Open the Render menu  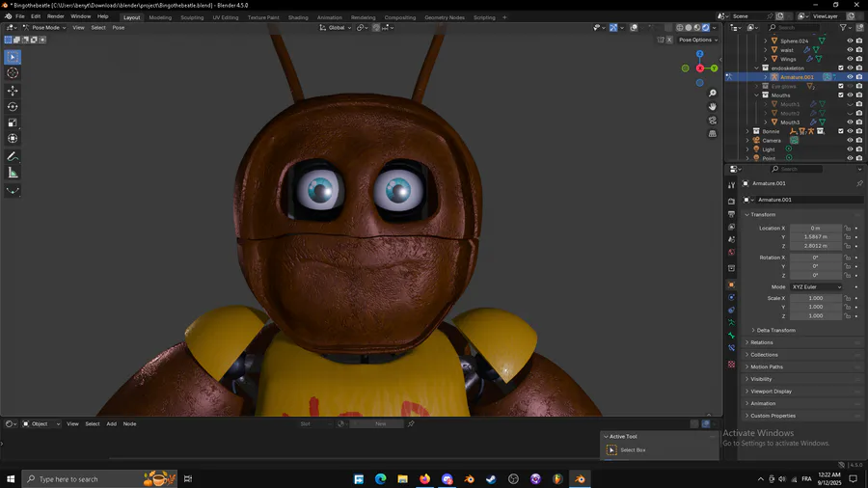(56, 16)
